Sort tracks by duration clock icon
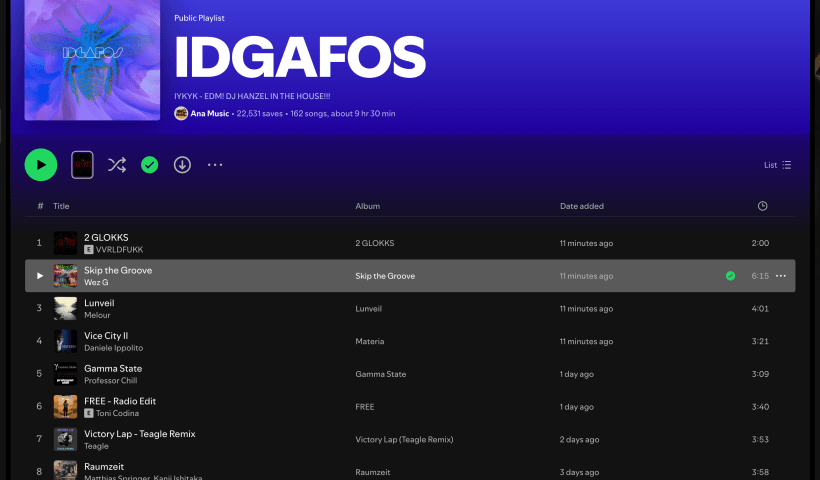 (x=762, y=206)
